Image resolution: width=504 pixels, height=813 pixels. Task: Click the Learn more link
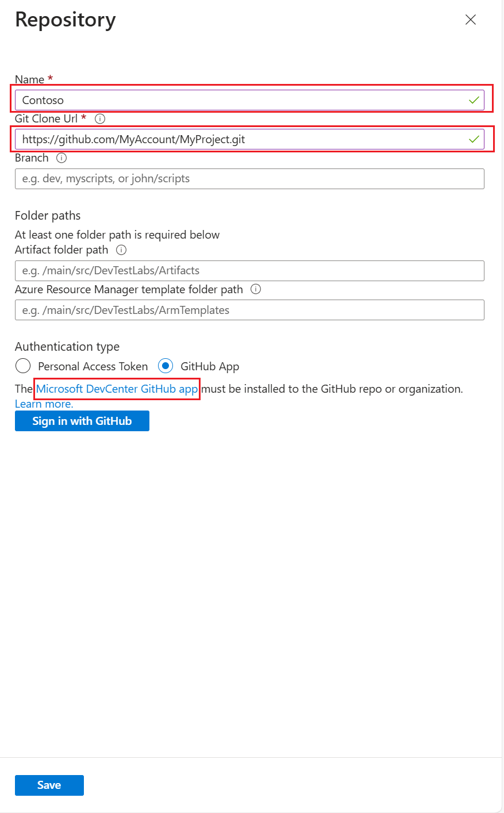43,404
